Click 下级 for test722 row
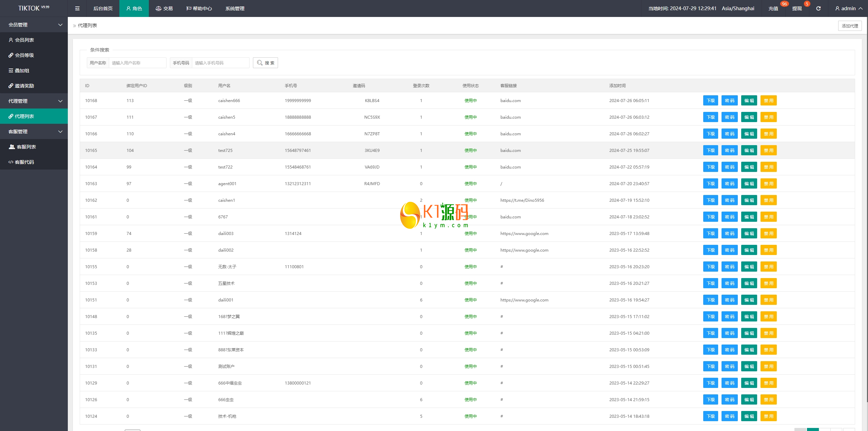The height and width of the screenshot is (431, 868). 711,167
